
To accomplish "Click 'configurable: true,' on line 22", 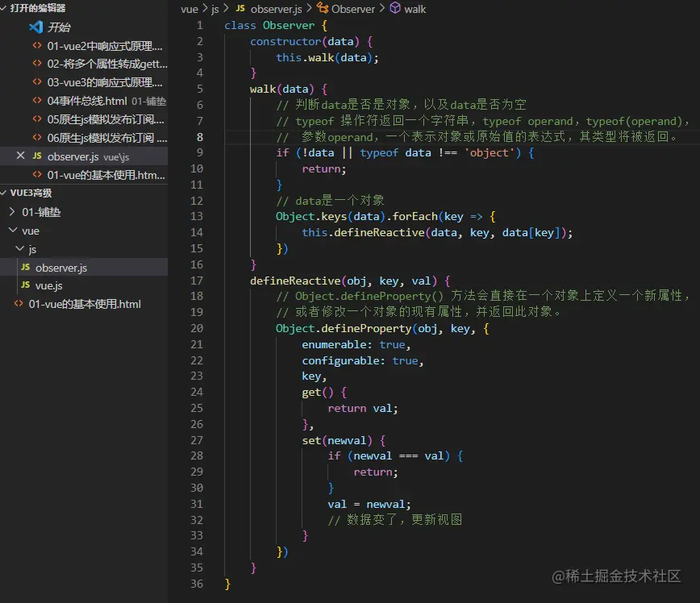I will tap(363, 360).
